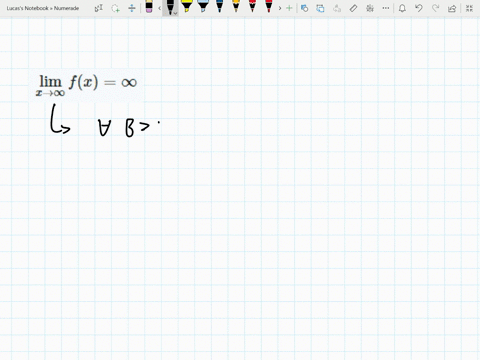Image resolution: width=480 pixels, height=360 pixels.
Task: Exit full screen mode
Action: pos(469,8)
